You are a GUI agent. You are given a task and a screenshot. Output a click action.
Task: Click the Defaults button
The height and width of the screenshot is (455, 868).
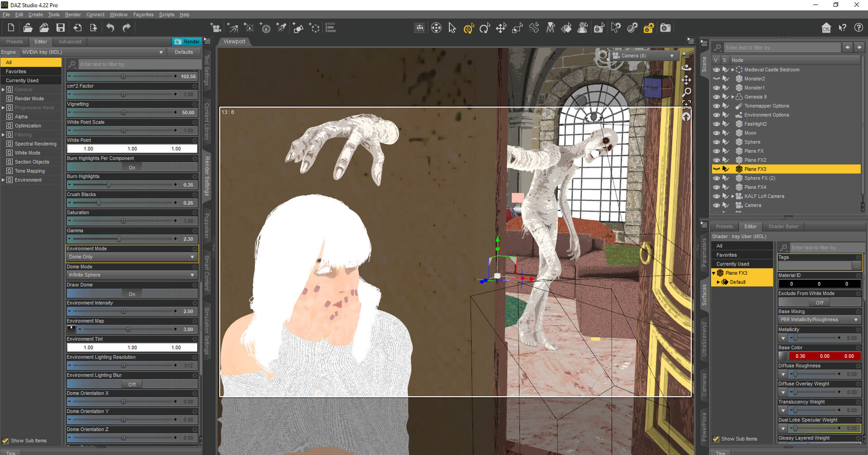[184, 52]
